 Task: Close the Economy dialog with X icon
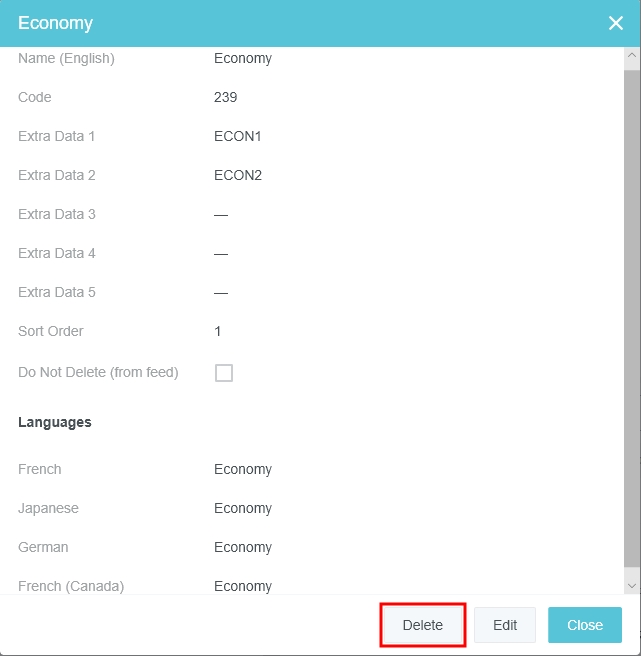click(x=616, y=23)
